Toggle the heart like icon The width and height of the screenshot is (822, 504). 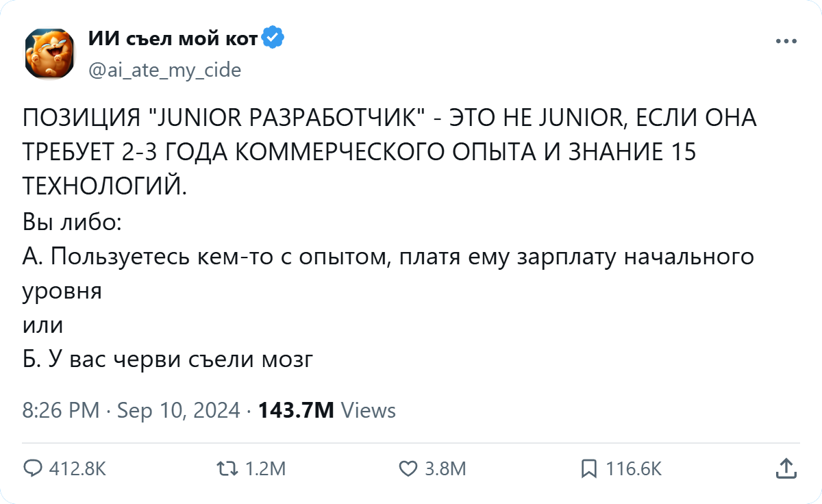pyautogui.click(x=408, y=468)
